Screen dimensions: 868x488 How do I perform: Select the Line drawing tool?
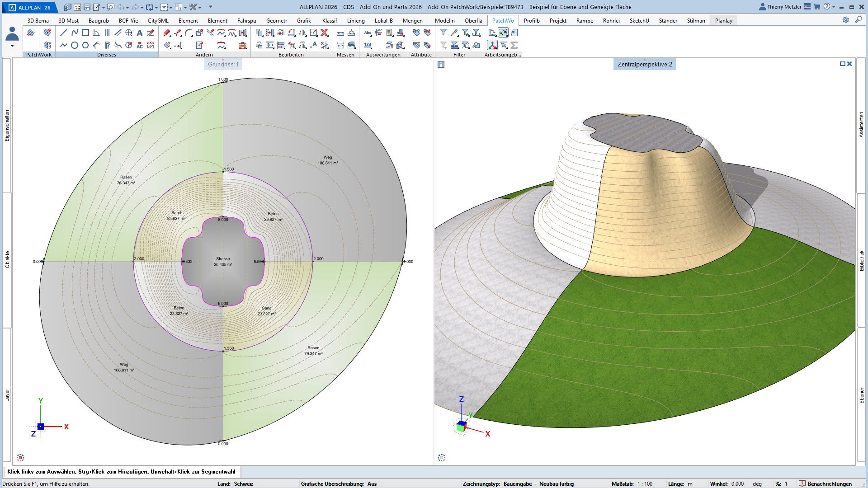pyautogui.click(x=64, y=33)
